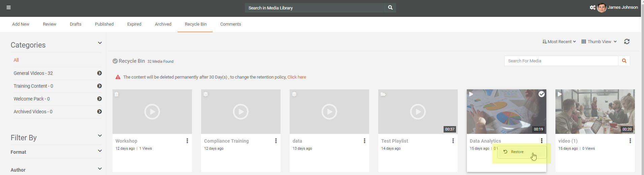Open three-dot menu for Test Playlist
The width and height of the screenshot is (644, 175).
click(x=453, y=141)
